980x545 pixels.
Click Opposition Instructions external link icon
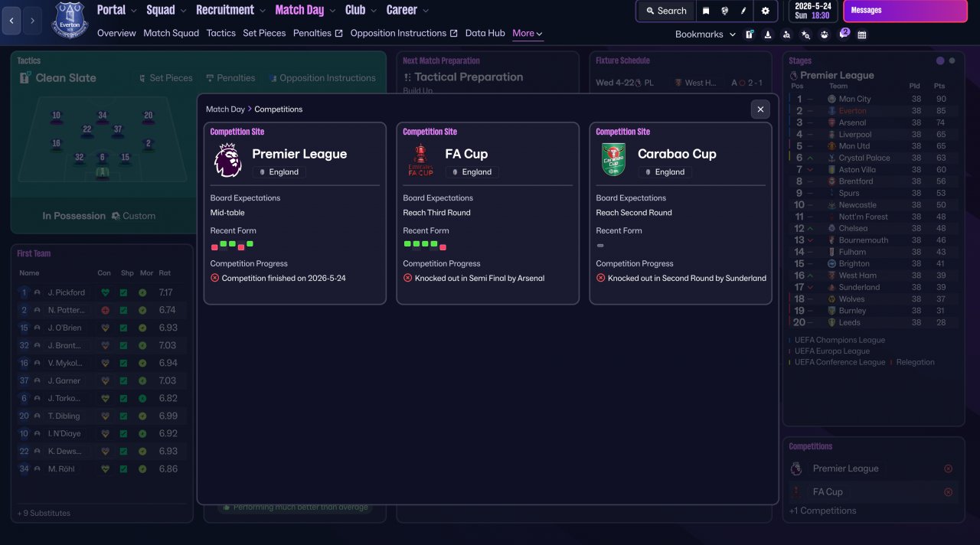point(454,34)
